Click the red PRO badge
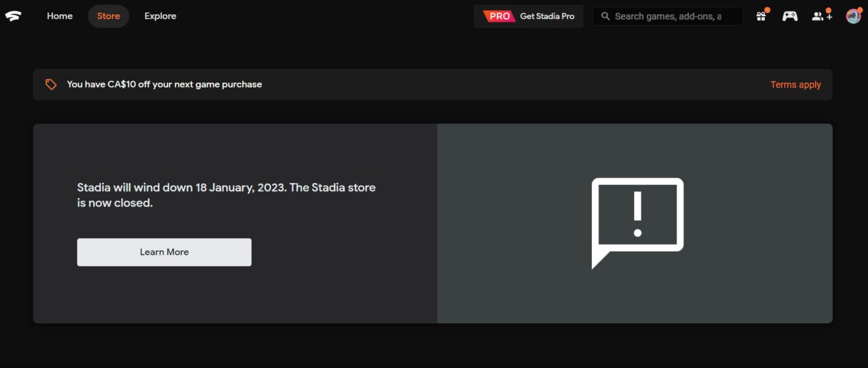 point(498,16)
